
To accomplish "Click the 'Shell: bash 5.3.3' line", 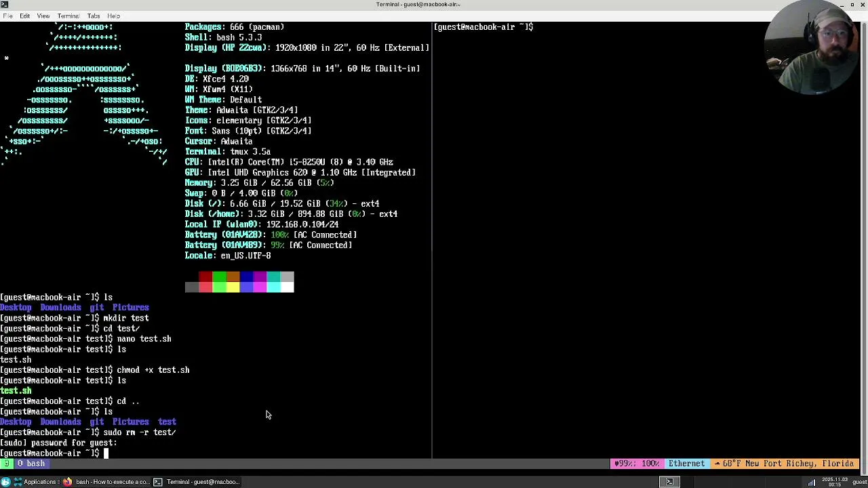I will point(223,37).
